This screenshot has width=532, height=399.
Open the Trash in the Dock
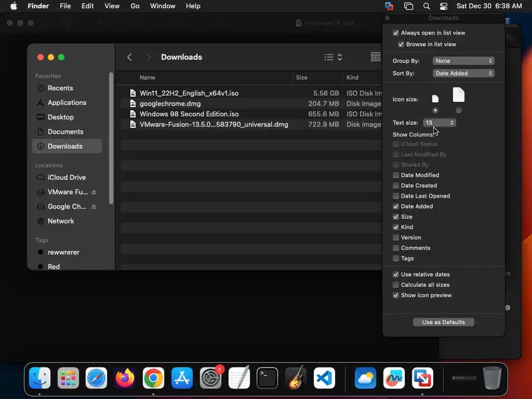click(x=492, y=378)
